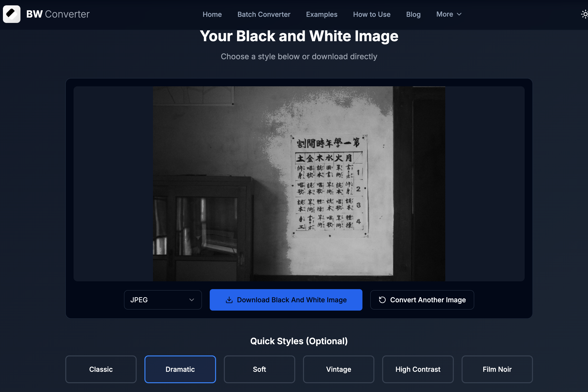Viewport: 588px width, 392px height.
Task: Click the BW Converter site title
Action: pyautogui.click(x=58, y=14)
